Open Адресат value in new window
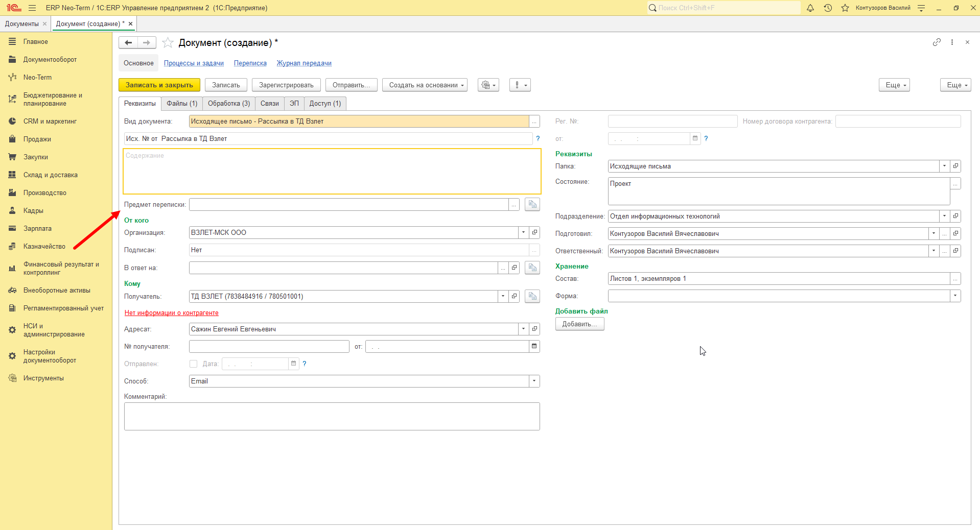The height and width of the screenshot is (530, 980). point(535,329)
